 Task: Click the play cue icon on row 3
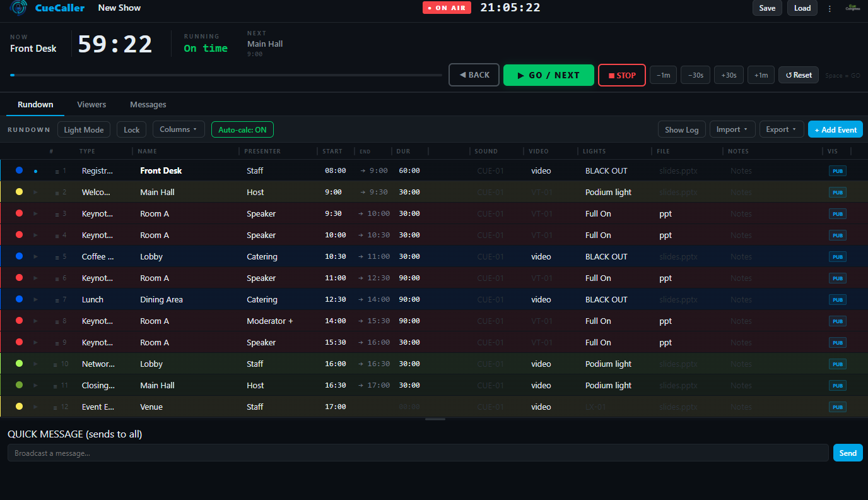click(x=35, y=213)
